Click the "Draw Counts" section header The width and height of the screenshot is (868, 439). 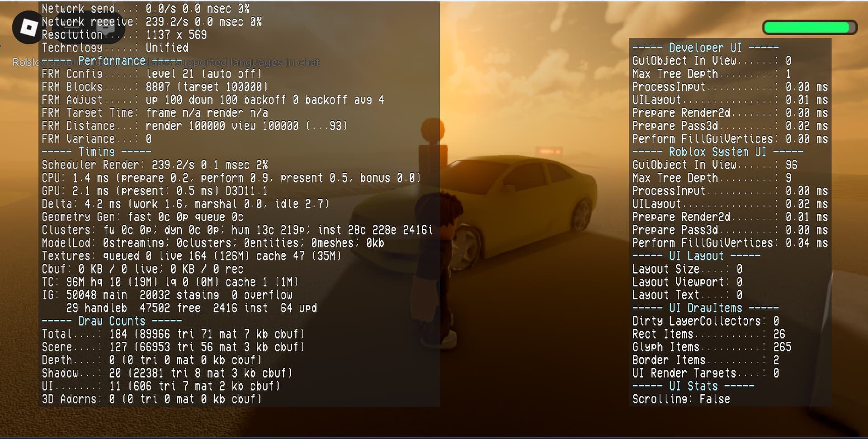pyautogui.click(x=112, y=321)
